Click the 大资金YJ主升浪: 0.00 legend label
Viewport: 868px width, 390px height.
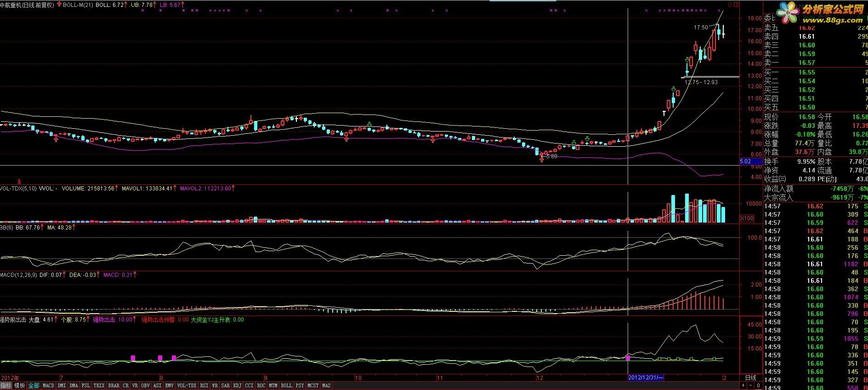(x=217, y=320)
